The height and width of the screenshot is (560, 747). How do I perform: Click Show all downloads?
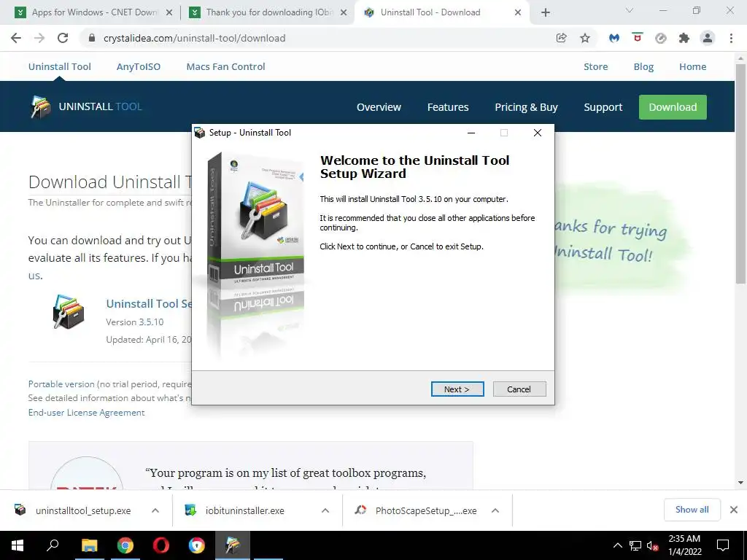(692, 510)
